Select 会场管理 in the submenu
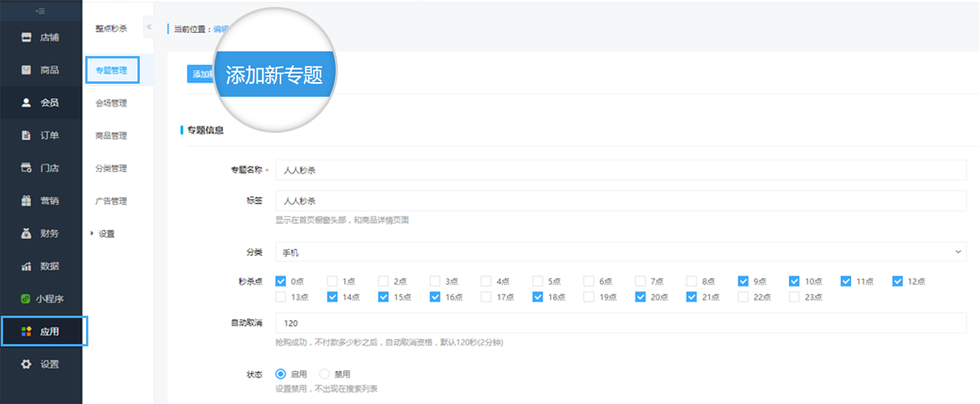 coord(111,103)
